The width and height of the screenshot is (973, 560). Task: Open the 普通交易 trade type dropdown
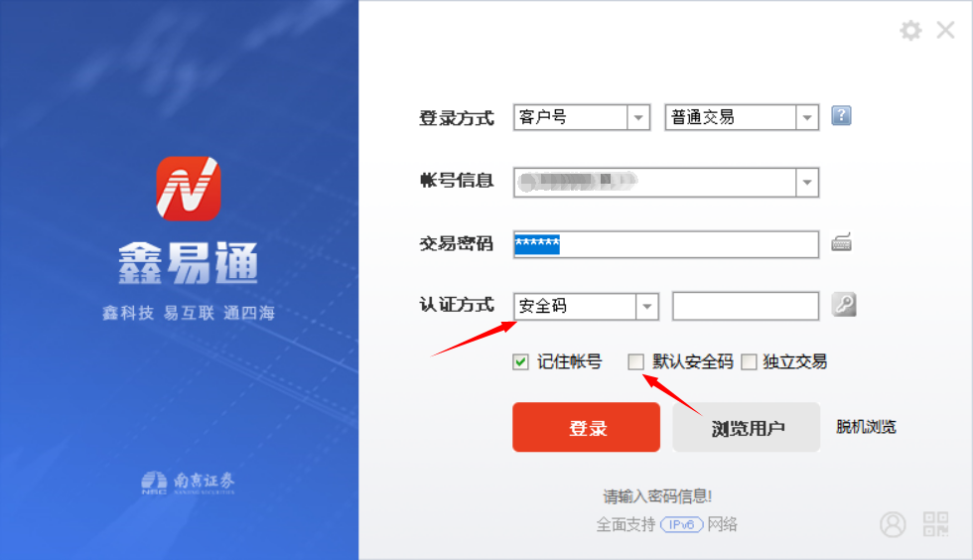806,117
